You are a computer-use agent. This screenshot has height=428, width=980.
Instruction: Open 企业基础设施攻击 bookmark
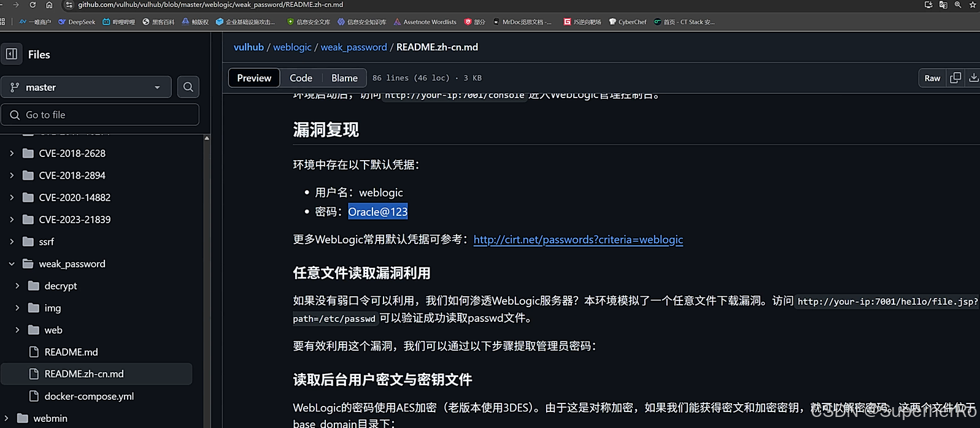tap(245, 22)
